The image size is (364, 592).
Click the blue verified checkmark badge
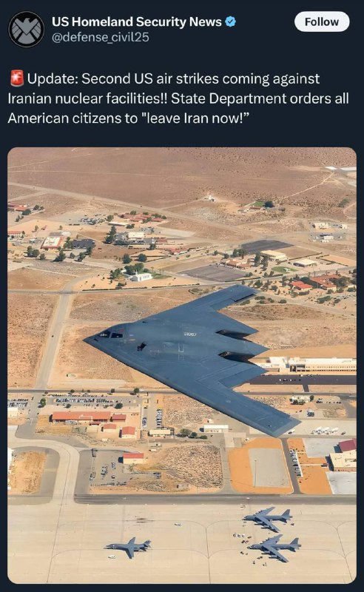230,21
